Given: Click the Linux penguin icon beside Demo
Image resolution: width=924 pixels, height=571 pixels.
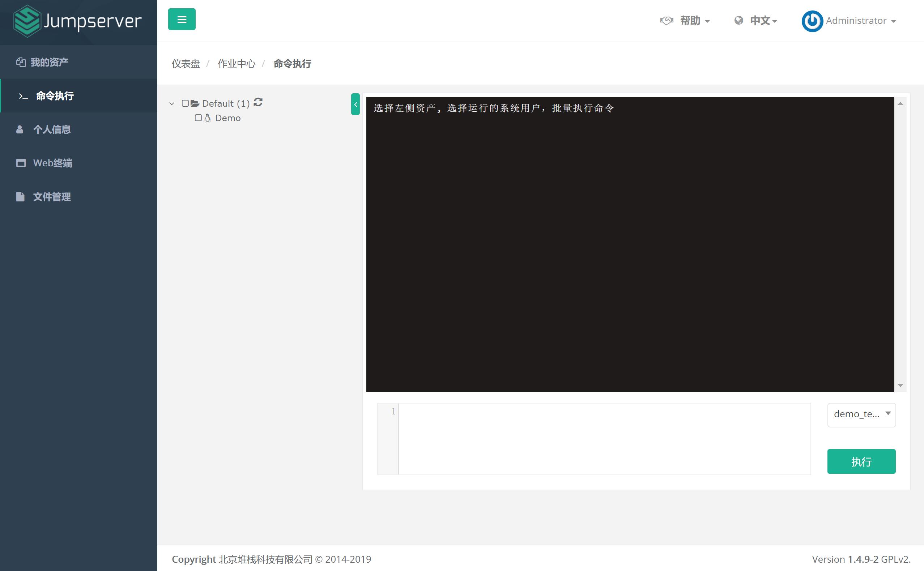Looking at the screenshot, I should [x=207, y=118].
